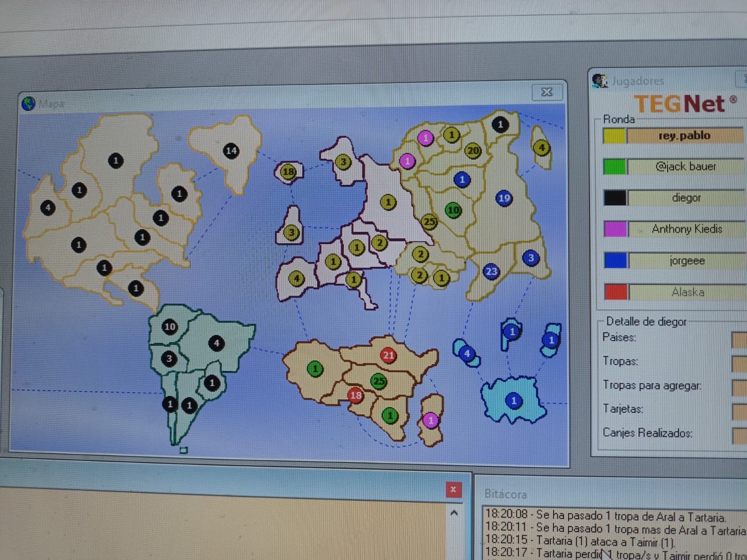Click the 'Ronda' group label
This screenshot has height=560, width=747.
tap(619, 119)
